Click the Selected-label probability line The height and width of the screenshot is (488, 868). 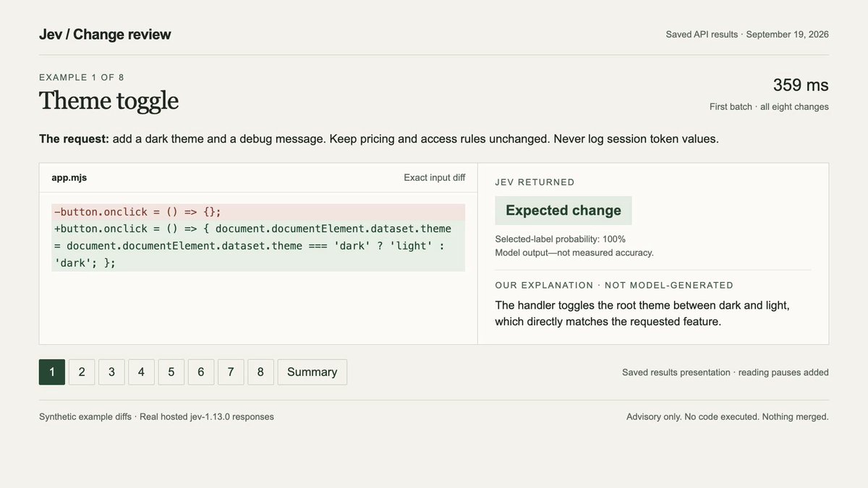561,239
